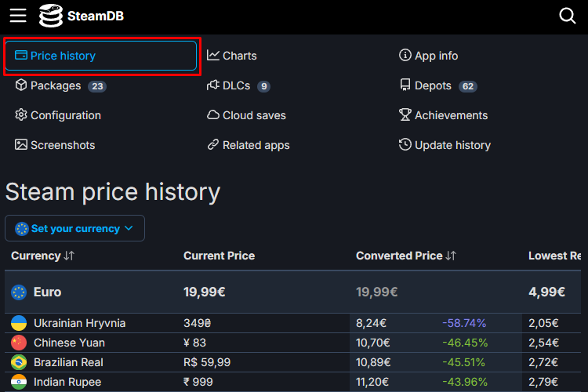This screenshot has width=588, height=392.
Task: Click the Cloud saves cloud icon
Action: coord(213,114)
